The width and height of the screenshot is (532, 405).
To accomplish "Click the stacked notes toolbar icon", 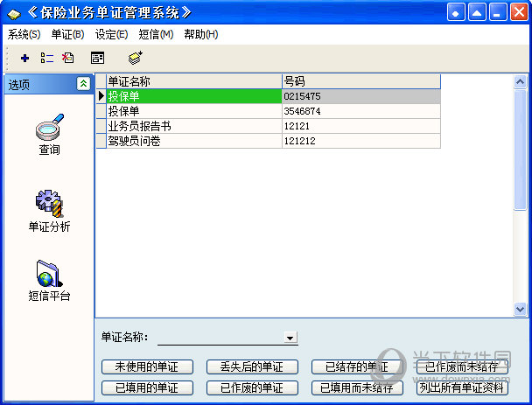I will (x=135, y=59).
